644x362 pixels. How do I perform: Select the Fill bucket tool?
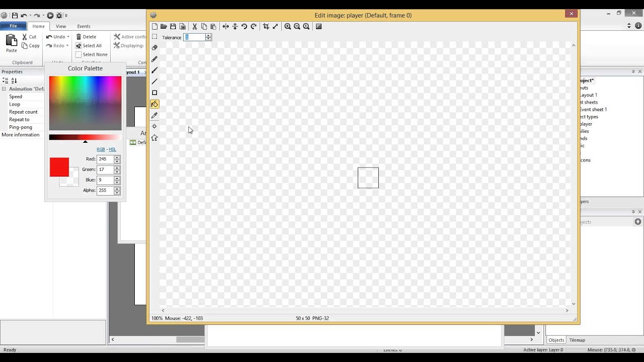point(154,104)
